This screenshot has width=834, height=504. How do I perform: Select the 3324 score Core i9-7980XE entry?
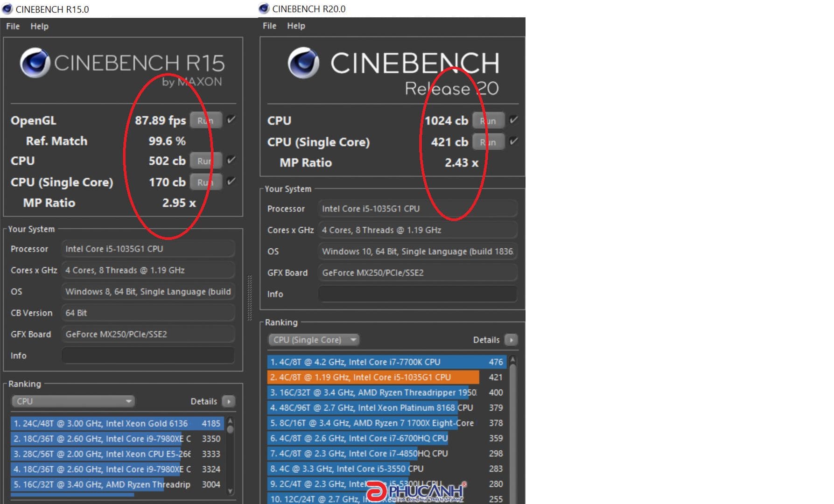coord(117,469)
